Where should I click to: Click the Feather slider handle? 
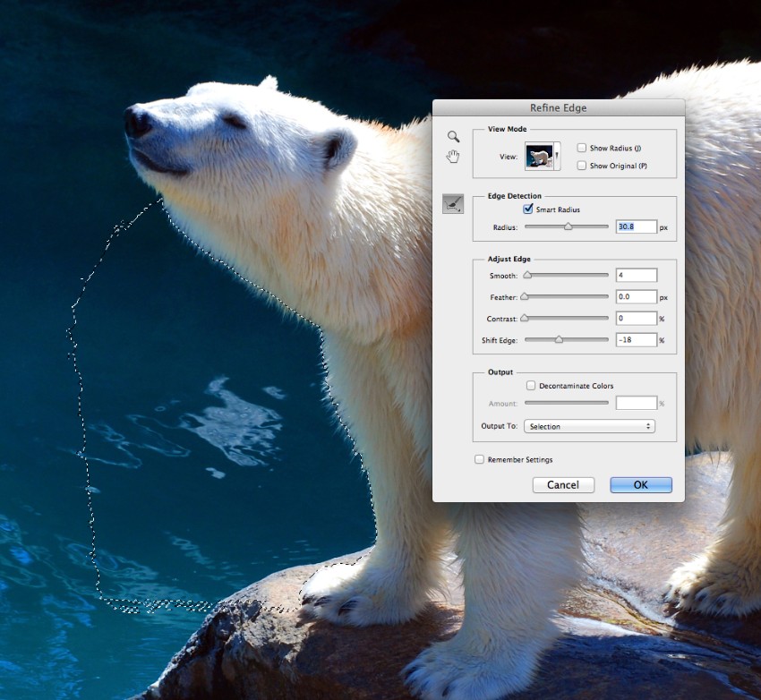(x=524, y=296)
